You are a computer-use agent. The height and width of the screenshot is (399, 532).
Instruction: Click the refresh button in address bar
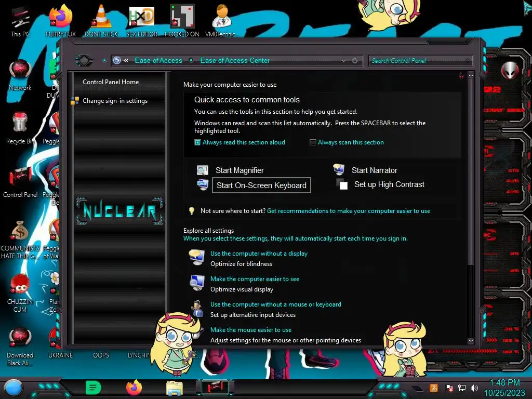355,61
